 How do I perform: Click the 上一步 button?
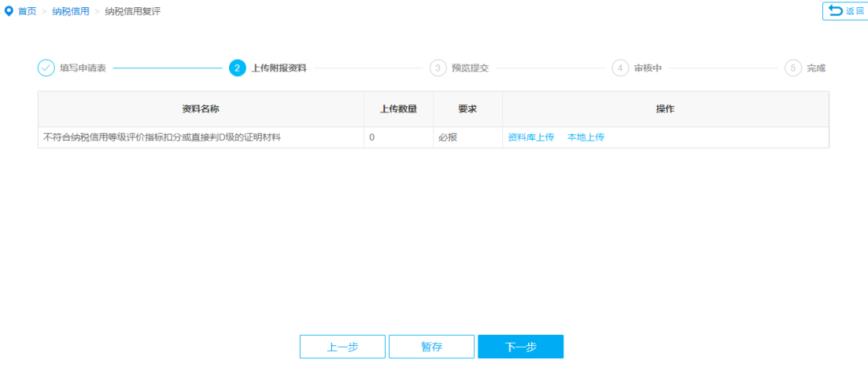(x=342, y=347)
